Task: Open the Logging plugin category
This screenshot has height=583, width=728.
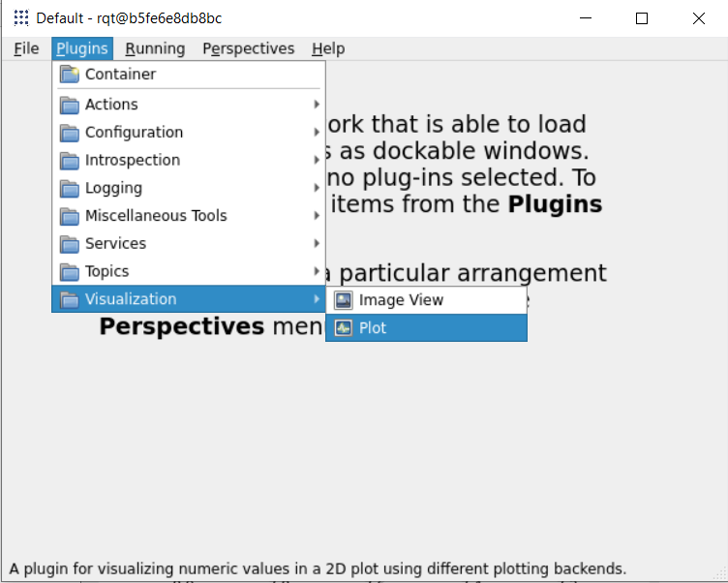Action: tap(189, 188)
